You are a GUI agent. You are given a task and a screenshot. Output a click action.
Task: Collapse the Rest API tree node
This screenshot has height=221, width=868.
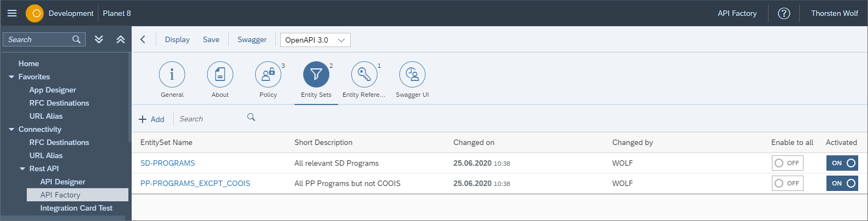(x=22, y=169)
